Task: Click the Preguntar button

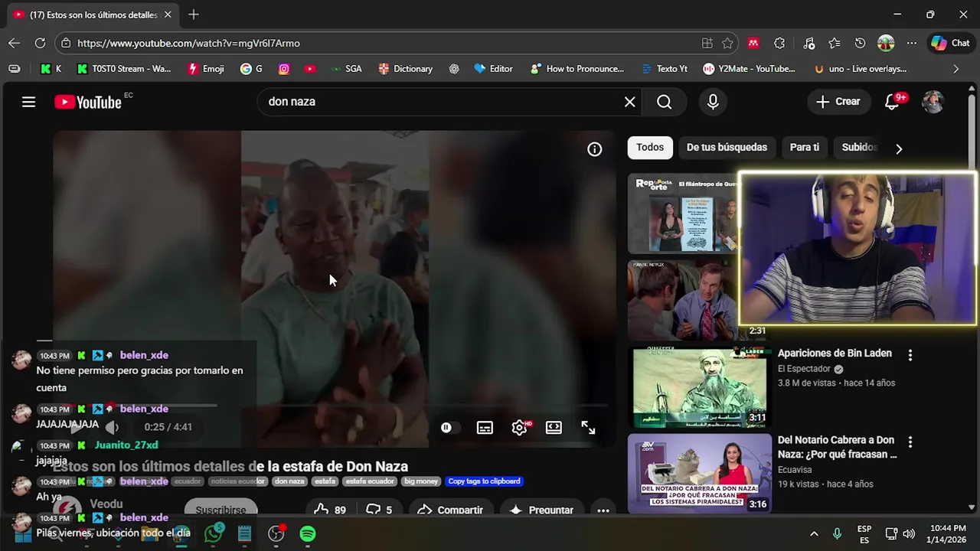Action: tap(541, 510)
